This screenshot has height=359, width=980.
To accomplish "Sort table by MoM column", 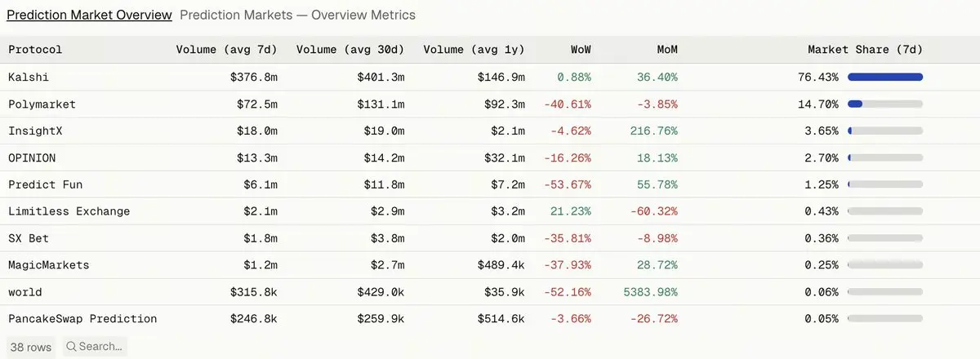I will click(666, 50).
